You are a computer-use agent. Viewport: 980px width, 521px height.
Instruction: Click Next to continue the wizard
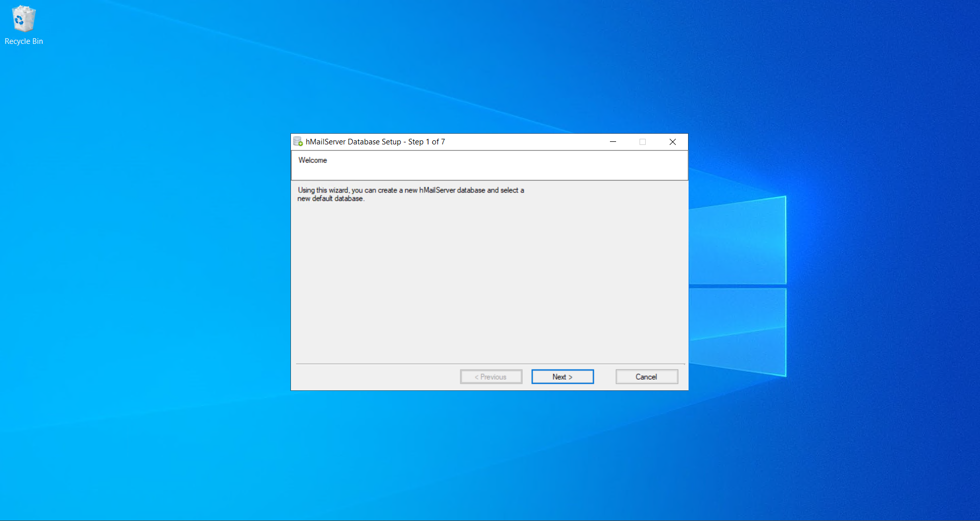tap(562, 377)
